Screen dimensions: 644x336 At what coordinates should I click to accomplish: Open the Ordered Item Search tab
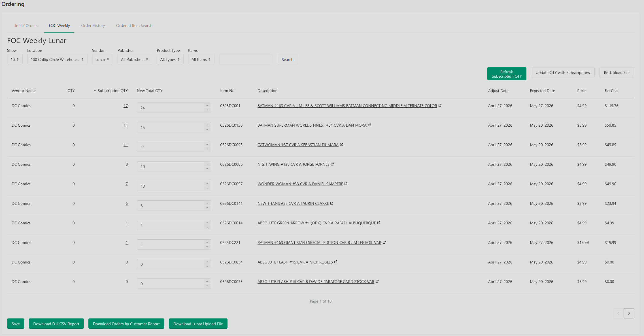(134, 25)
